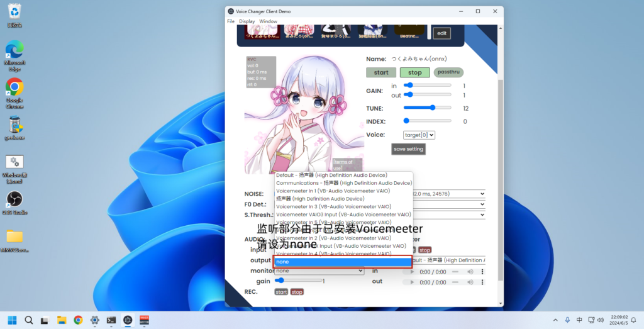Select the あみたろ model thumbnail

coord(299,32)
